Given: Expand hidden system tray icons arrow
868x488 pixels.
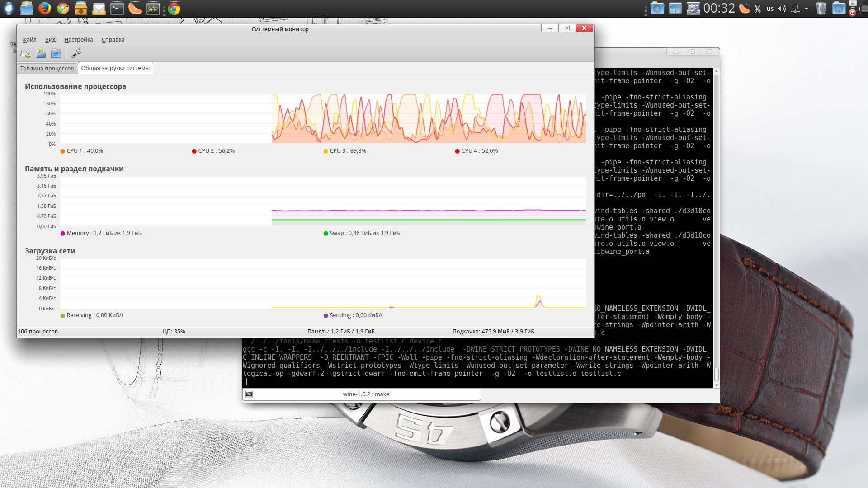Looking at the screenshot, I should coord(806,9).
